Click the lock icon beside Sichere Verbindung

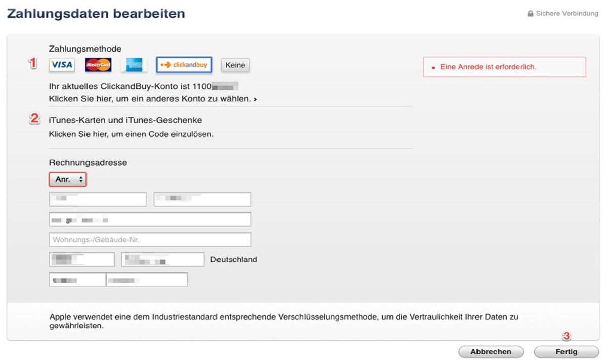[x=530, y=14]
